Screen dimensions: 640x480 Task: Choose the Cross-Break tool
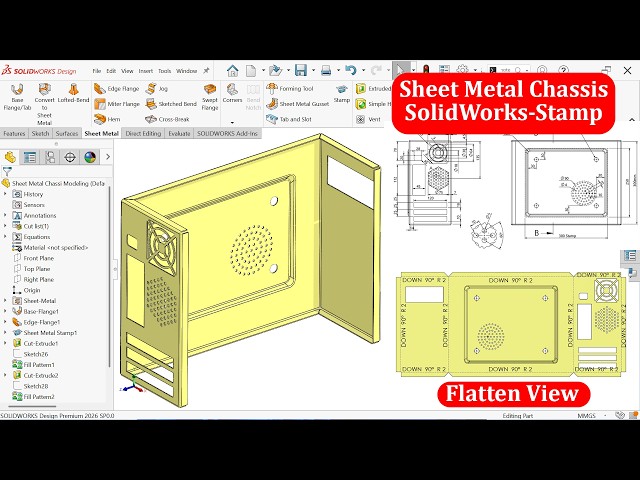pyautogui.click(x=168, y=119)
